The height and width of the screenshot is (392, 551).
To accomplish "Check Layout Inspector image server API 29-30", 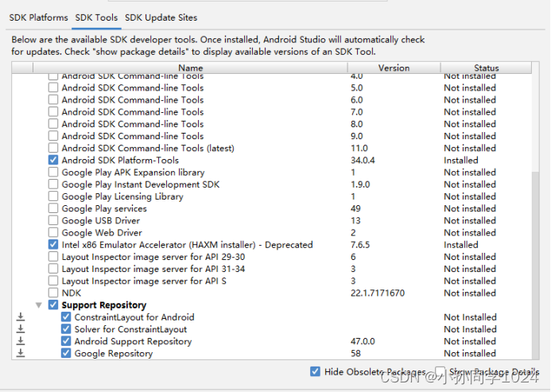I will [x=53, y=257].
